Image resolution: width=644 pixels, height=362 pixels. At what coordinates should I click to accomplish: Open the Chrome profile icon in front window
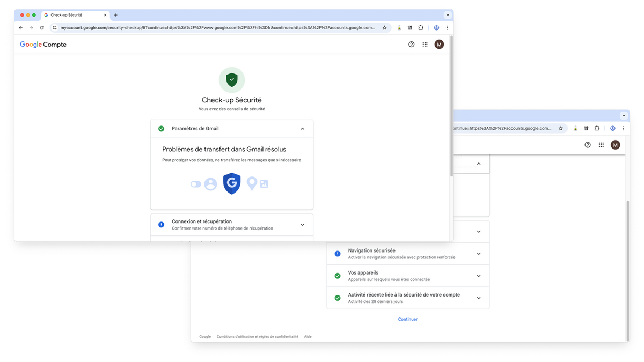point(436,28)
